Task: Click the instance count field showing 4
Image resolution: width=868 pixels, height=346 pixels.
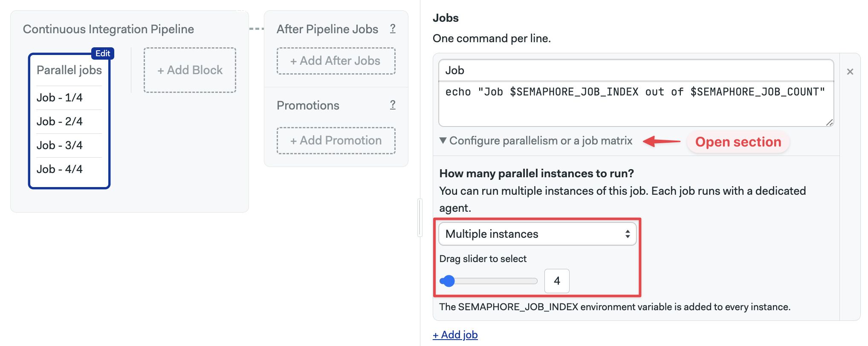Action: [557, 281]
